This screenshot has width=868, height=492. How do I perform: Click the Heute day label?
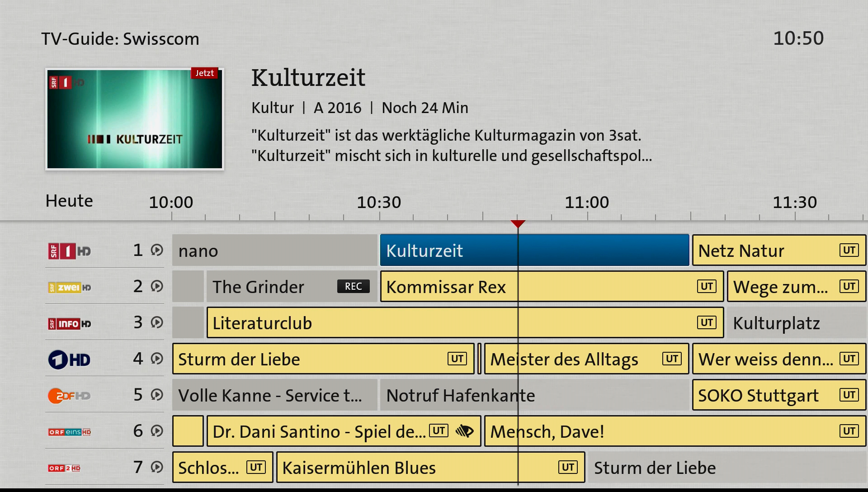[69, 201]
